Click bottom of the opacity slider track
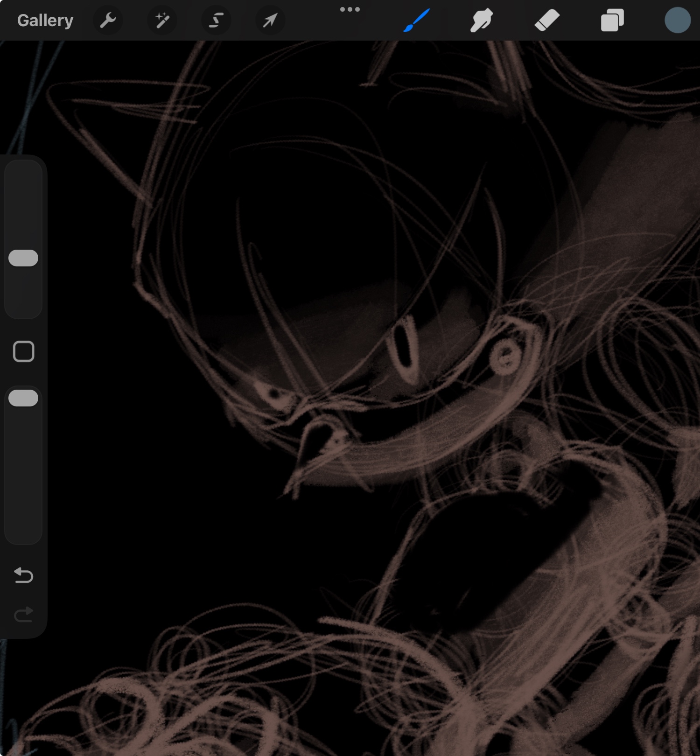Viewport: 700px width, 756px height. click(x=23, y=532)
